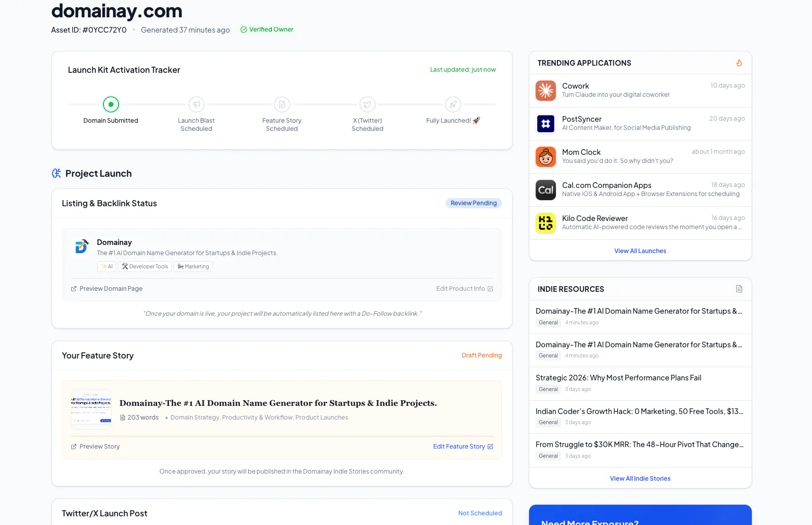Click the pencil icon beside Edit Feature Story
The image size is (812, 525).
pos(490,447)
